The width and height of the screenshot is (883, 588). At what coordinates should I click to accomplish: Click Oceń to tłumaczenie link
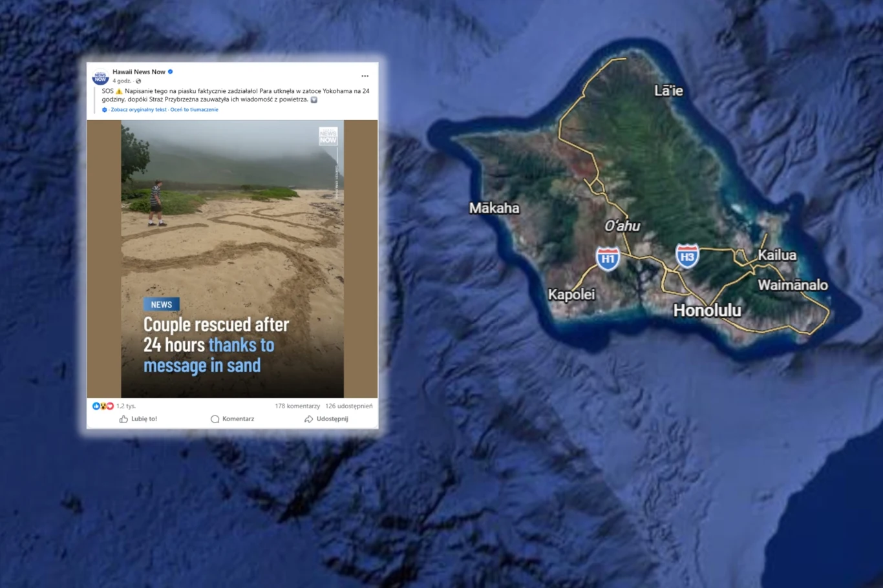[194, 110]
